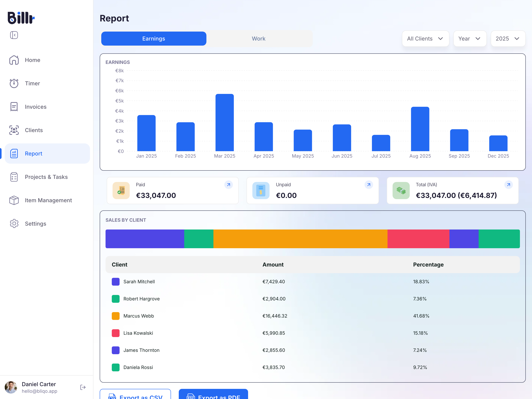Open Clients section icon
The width and height of the screenshot is (532, 399).
pos(14,130)
